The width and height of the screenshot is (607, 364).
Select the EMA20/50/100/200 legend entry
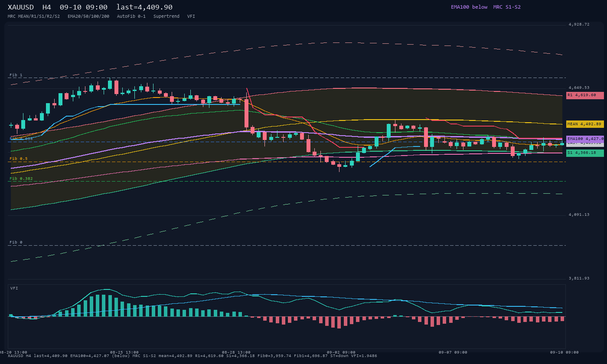click(x=88, y=16)
